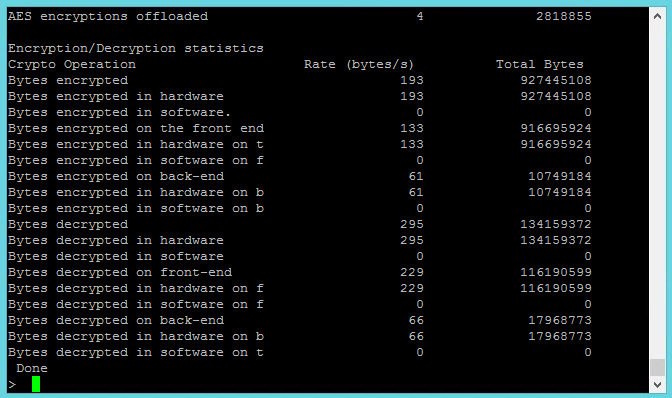The image size is (672, 398).
Task: Click total 927445108 in plain 'Bytes encrypted' row
Action: point(556,80)
